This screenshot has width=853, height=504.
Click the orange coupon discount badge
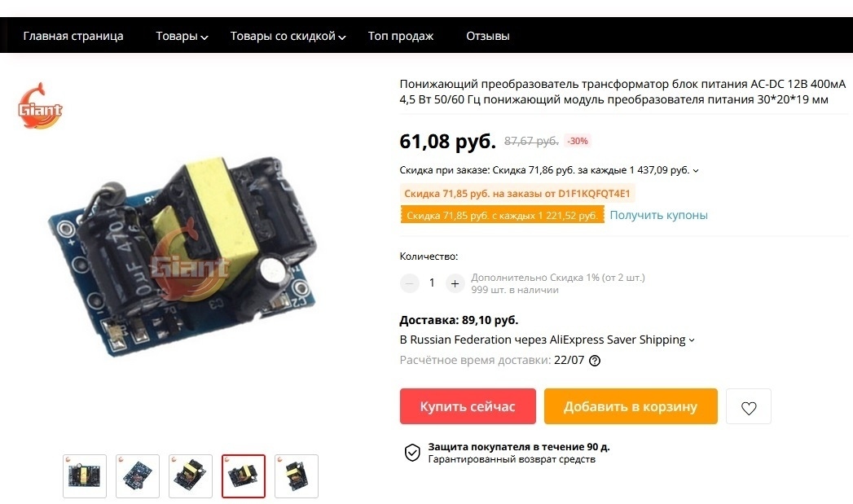coord(502,215)
